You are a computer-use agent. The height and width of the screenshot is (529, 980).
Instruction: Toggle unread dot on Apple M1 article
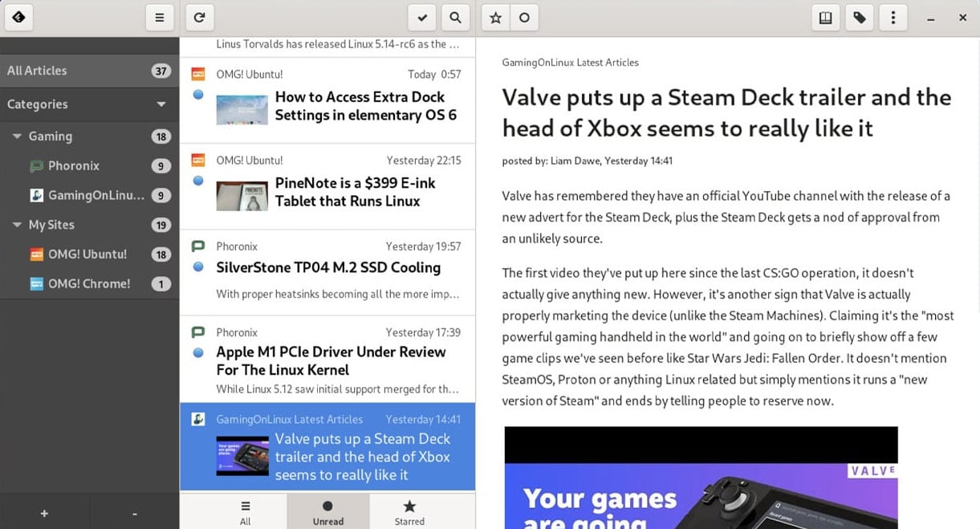(x=198, y=352)
